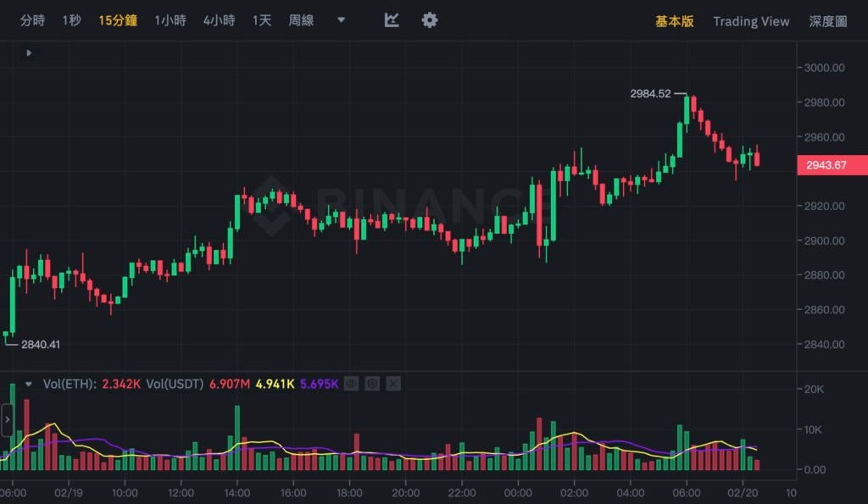868x504 pixels.
Task: Switch to 1秒 interval
Action: (x=71, y=20)
